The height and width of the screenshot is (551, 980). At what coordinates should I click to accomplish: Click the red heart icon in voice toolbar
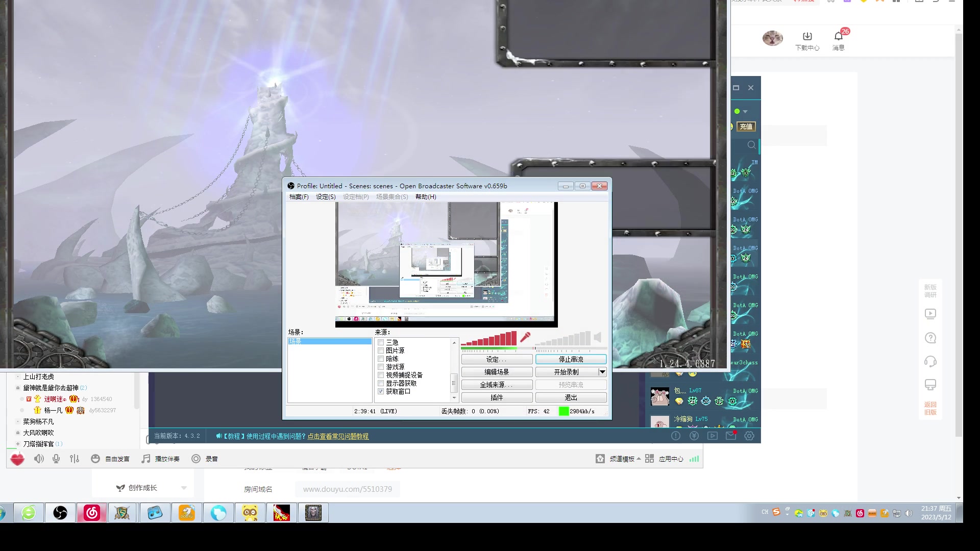pyautogui.click(x=17, y=459)
